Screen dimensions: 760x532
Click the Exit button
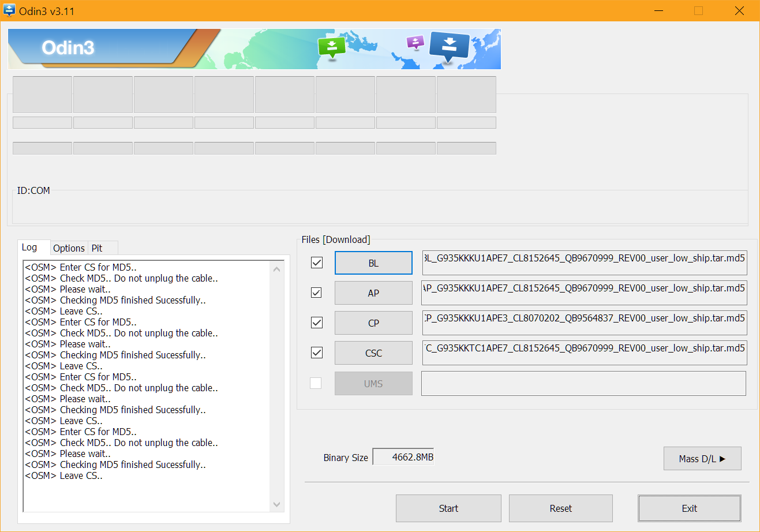(689, 508)
